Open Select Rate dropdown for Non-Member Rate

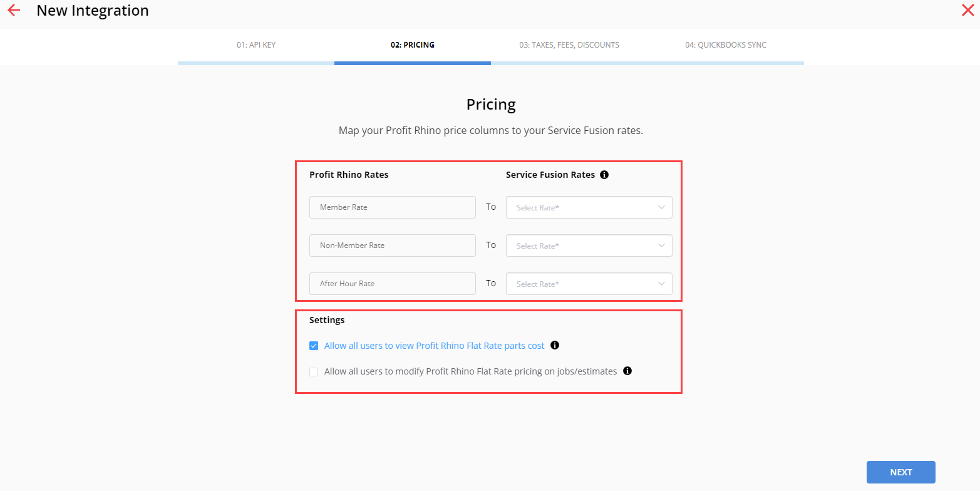point(589,246)
